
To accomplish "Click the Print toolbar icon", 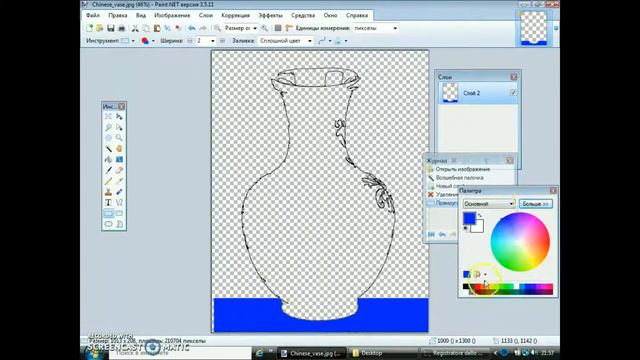I will (121, 28).
